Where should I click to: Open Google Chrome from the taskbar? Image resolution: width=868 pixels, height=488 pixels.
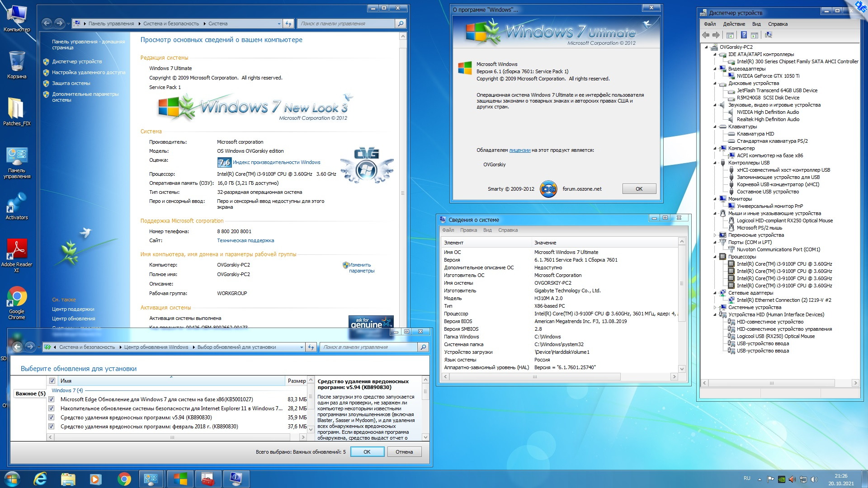pyautogui.click(x=124, y=479)
